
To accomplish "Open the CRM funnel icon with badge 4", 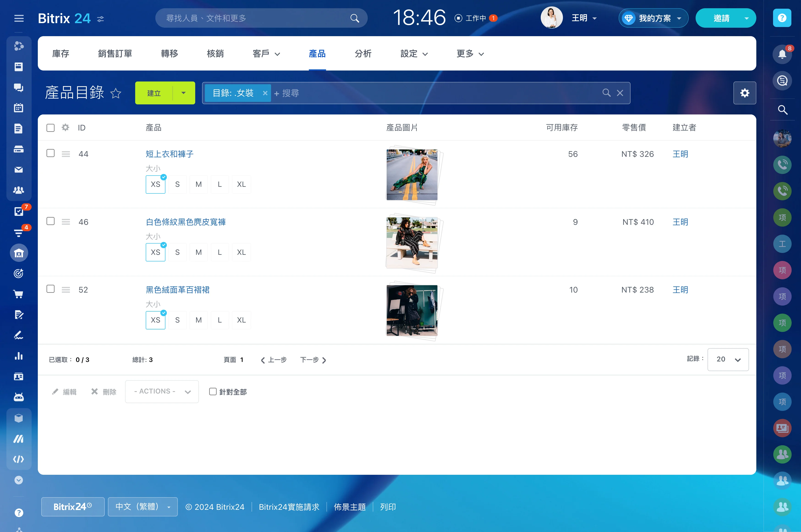I will tap(19, 233).
